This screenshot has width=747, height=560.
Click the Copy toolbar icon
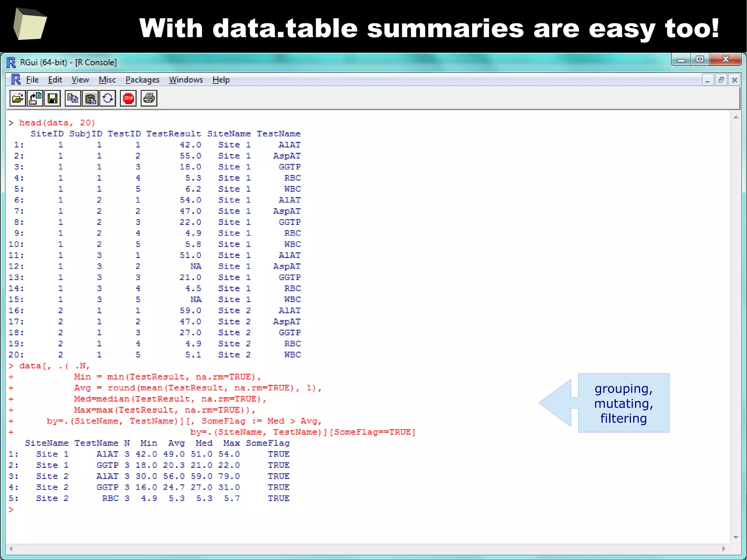coord(73,99)
